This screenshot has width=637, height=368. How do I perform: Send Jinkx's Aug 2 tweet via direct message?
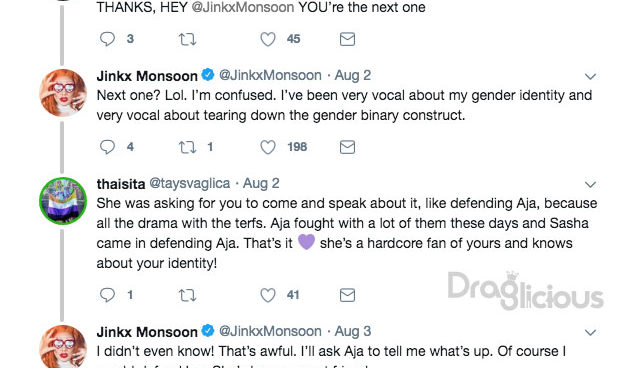[x=347, y=147]
